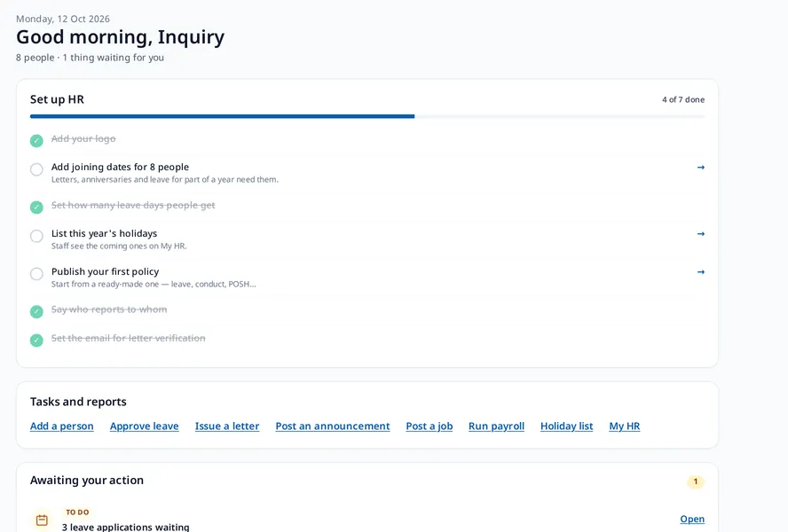Click the Set up HR progress bar
Viewport: 788px width, 532px height.
tap(367, 116)
